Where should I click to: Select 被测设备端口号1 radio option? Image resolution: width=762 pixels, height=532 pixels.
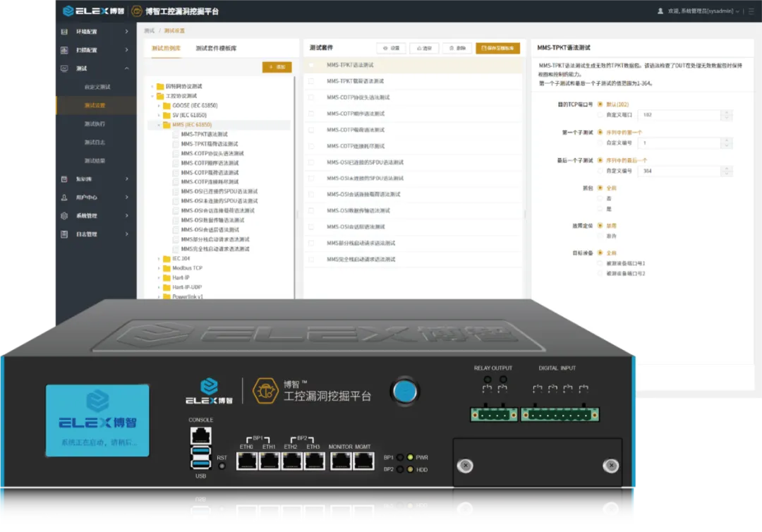(x=600, y=263)
